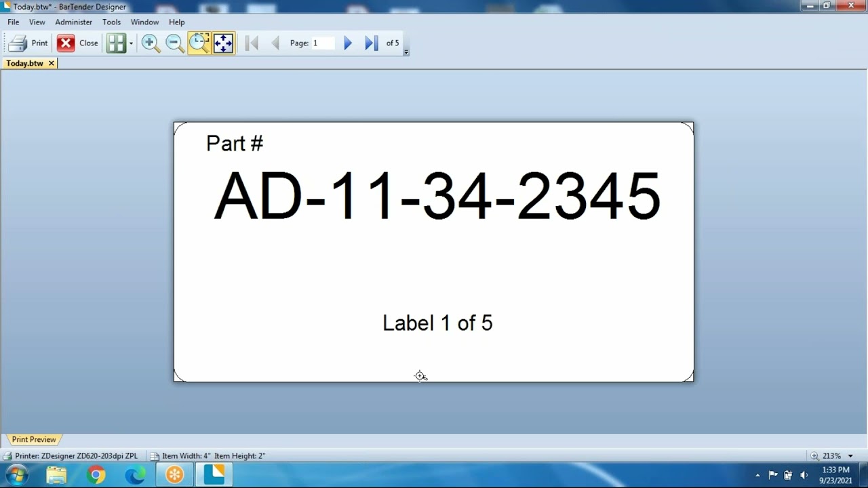Click the Print button in the toolbar
The width and height of the screenshot is (868, 488).
pos(28,43)
